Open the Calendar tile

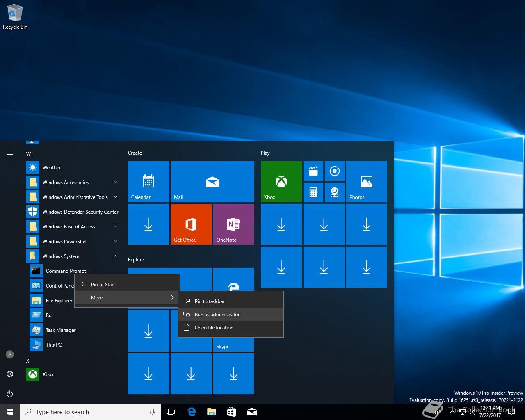click(148, 182)
